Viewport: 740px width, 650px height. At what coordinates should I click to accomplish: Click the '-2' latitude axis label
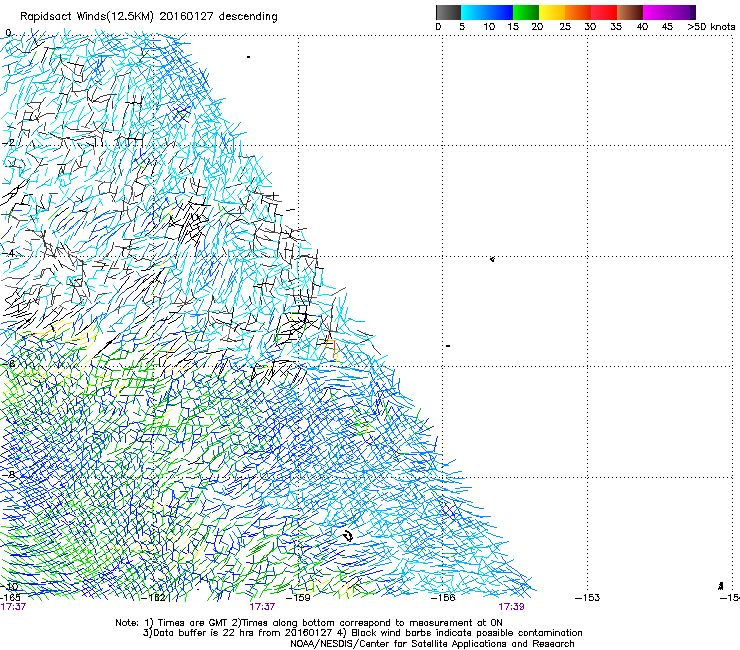pyautogui.click(x=8, y=143)
